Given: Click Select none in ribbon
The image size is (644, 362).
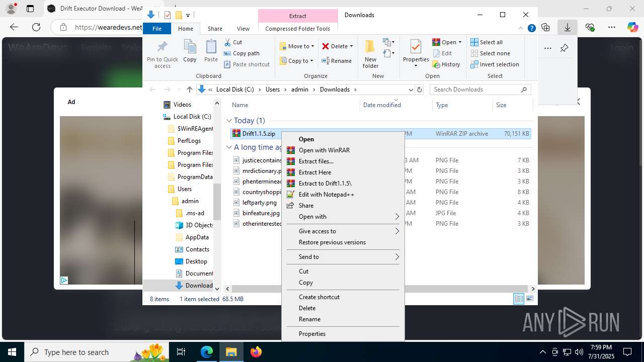Looking at the screenshot, I should (x=491, y=53).
